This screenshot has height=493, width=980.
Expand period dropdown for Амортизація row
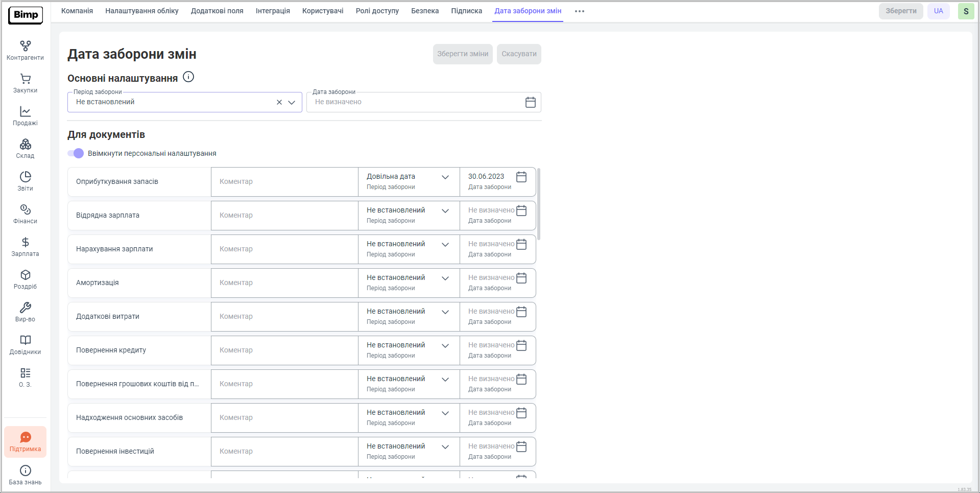point(445,278)
